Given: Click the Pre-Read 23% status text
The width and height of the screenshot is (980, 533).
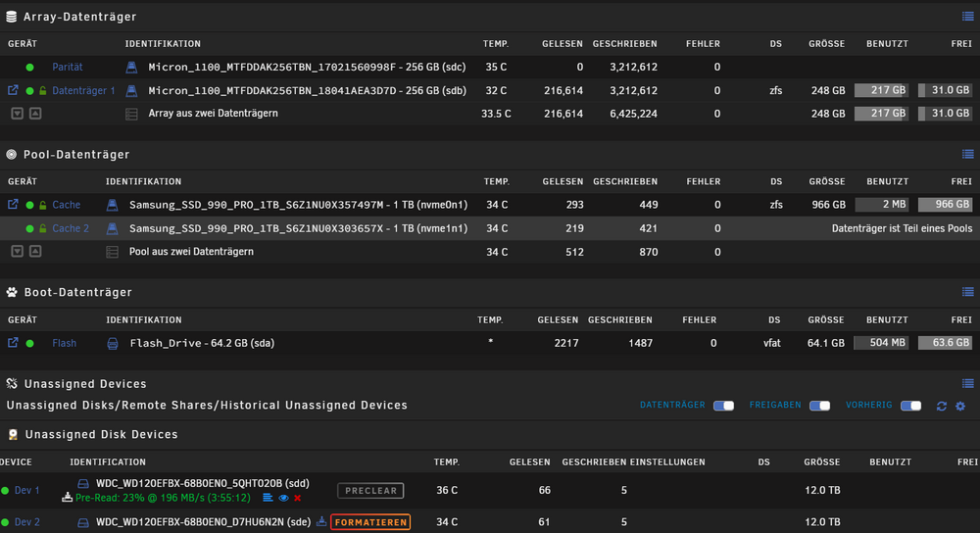Looking at the screenshot, I should 163,498.
